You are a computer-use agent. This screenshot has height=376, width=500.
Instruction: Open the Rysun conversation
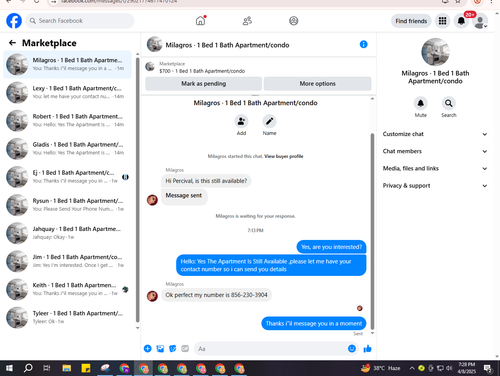pos(67,205)
